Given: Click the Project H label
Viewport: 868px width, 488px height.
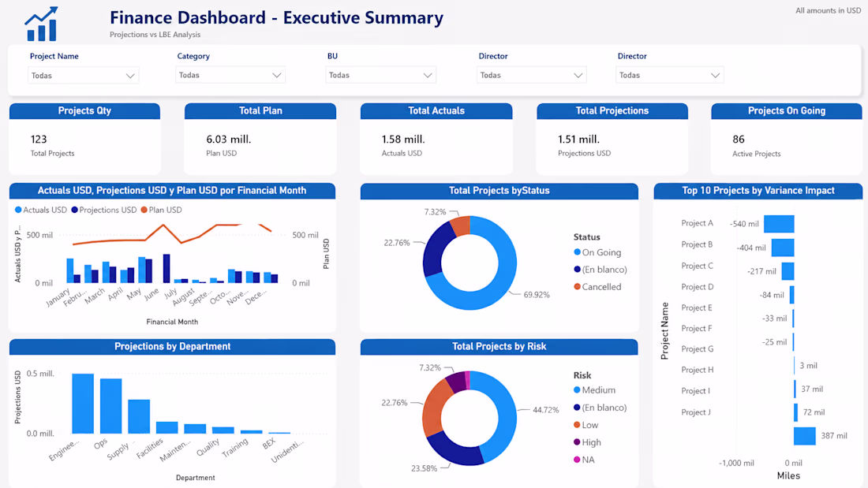Looking at the screenshot, I should pyautogui.click(x=697, y=370).
